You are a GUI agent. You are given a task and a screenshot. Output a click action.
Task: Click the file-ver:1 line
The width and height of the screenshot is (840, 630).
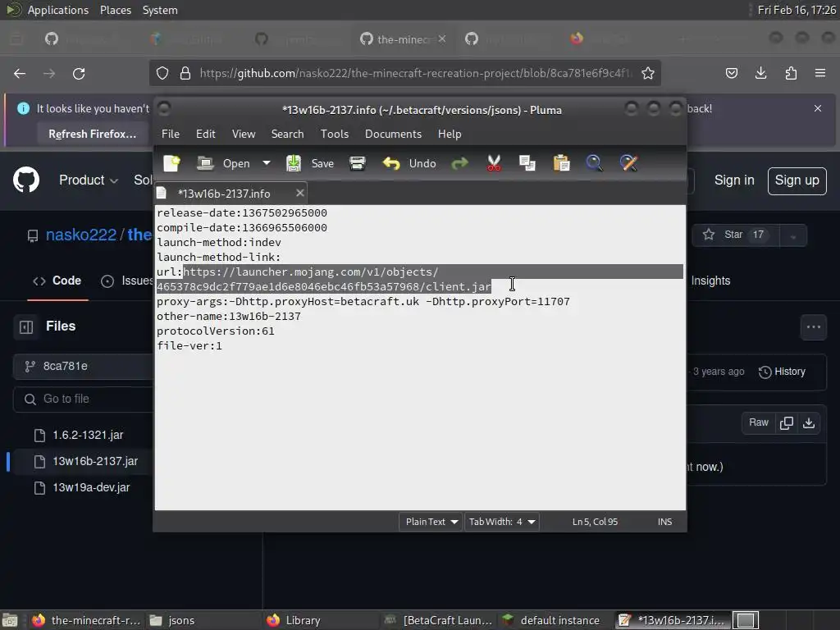coord(189,346)
